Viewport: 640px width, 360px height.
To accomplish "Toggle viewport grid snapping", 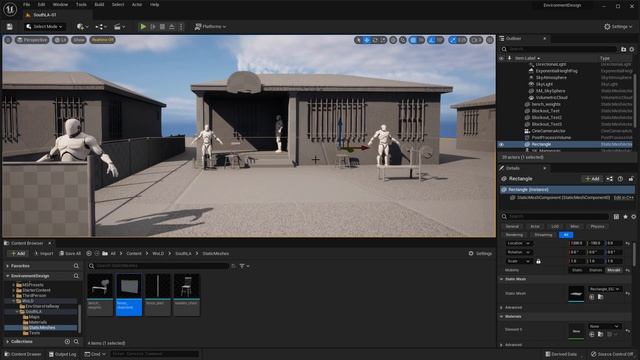I will pos(413,40).
